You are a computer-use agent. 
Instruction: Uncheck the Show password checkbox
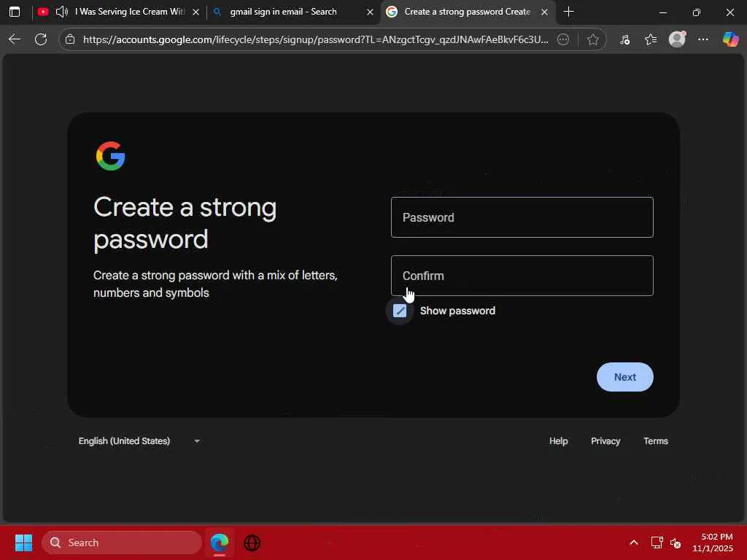click(x=399, y=311)
